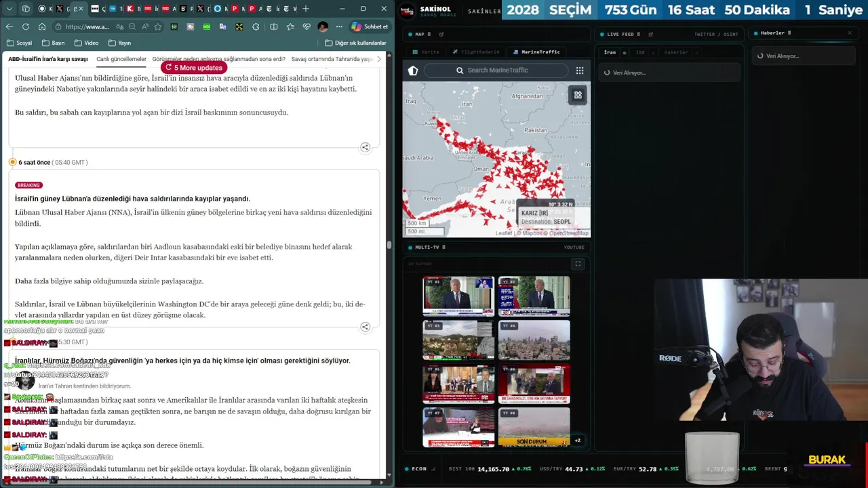The width and height of the screenshot is (868, 488).
Task: Open the browser profile avatar
Action: [323, 26]
